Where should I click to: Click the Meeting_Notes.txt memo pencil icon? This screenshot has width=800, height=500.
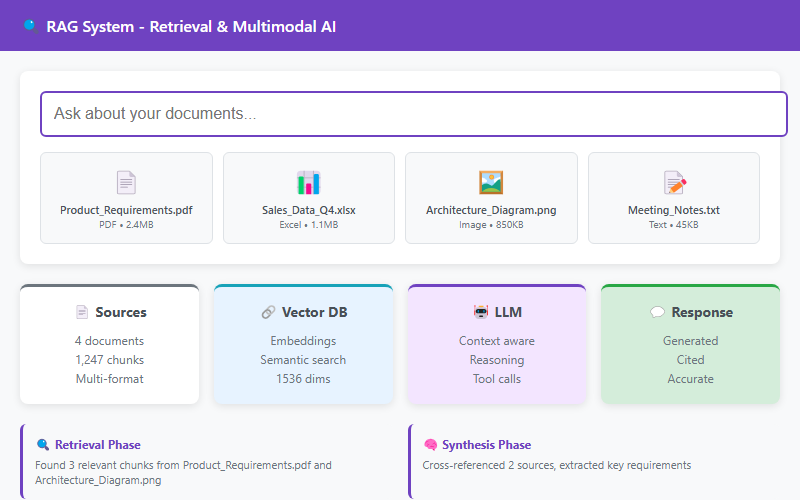pos(674,183)
